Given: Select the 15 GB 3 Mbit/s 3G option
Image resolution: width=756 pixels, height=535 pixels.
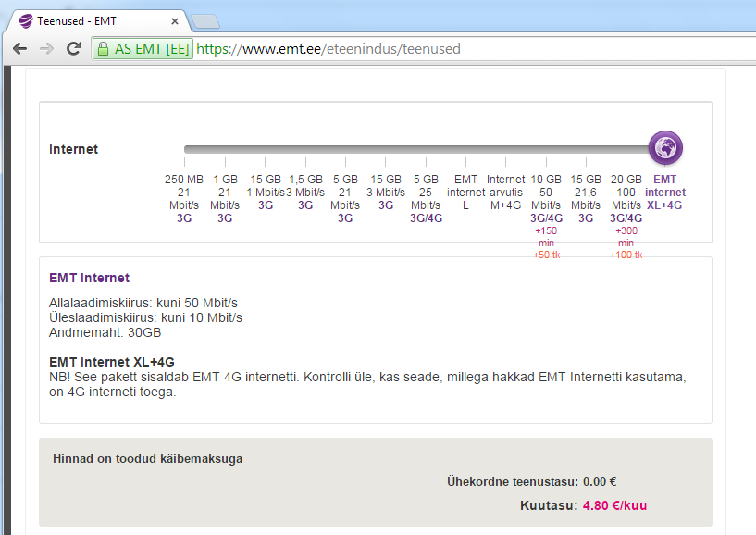Looking at the screenshot, I should point(386,192).
